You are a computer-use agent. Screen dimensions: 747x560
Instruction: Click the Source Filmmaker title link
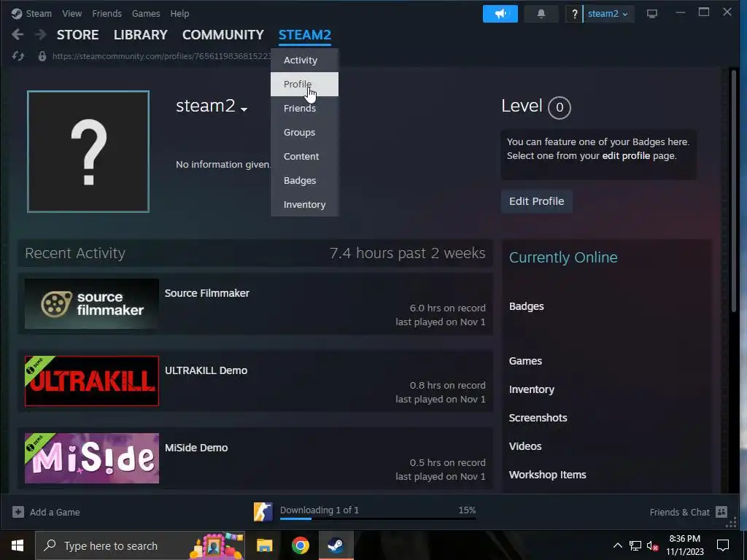206,293
